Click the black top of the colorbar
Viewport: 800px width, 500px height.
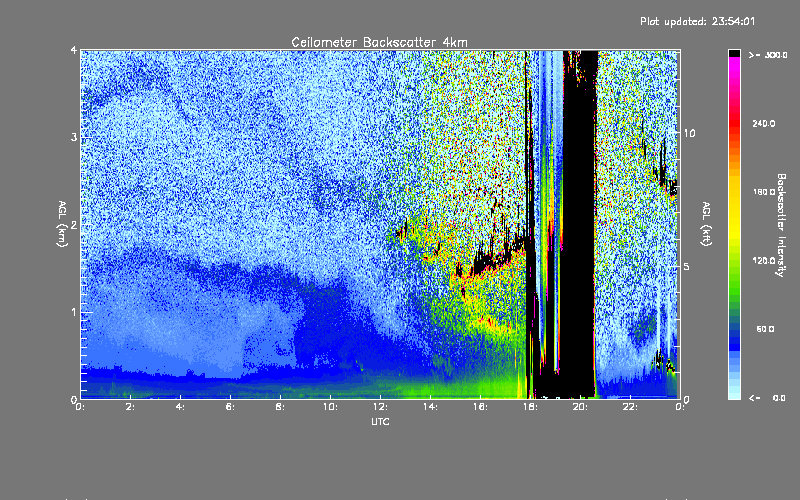pyautogui.click(x=734, y=53)
